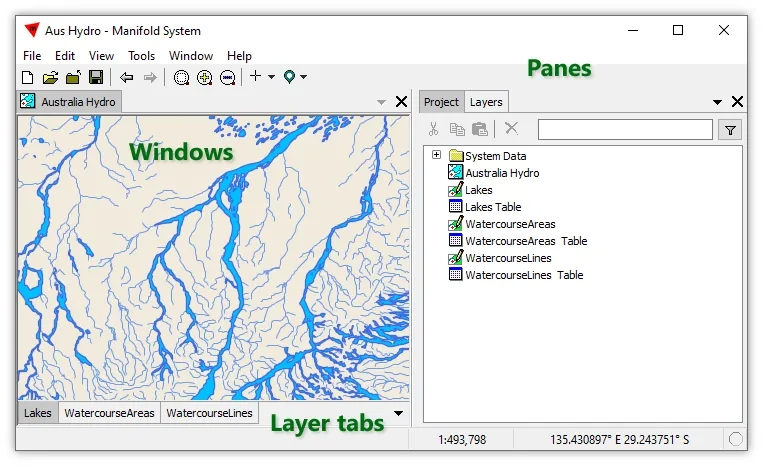This screenshot has width=763, height=466.
Task: Open the Help menu
Action: 239,56
